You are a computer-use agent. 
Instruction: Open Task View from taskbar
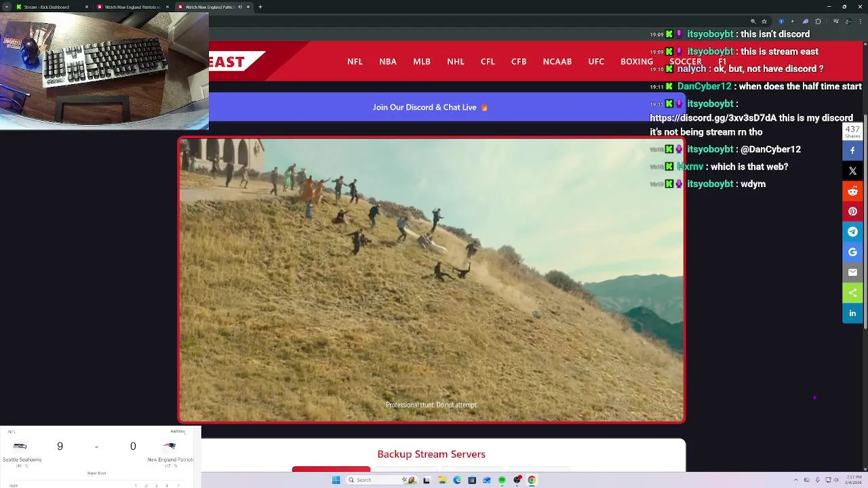(427, 480)
